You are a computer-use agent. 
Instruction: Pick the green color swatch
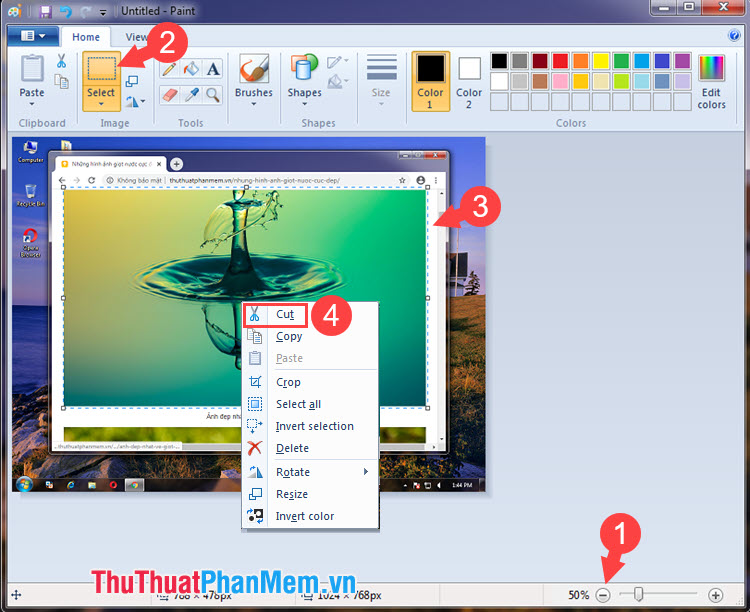621,61
